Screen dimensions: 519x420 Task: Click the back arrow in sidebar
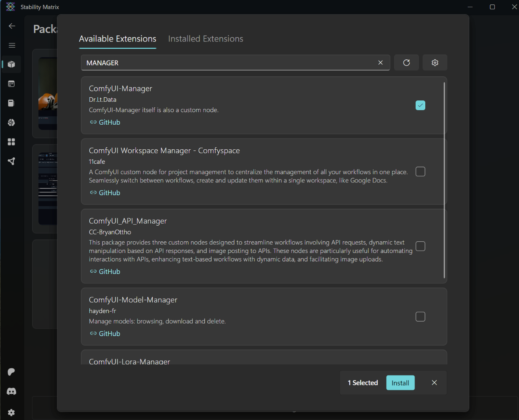[x=12, y=26]
